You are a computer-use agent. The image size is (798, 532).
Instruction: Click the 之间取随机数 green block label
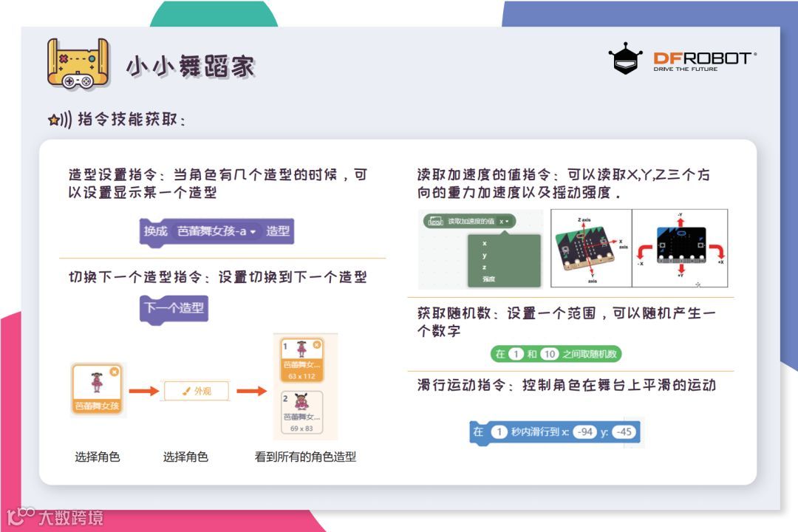pos(590,354)
